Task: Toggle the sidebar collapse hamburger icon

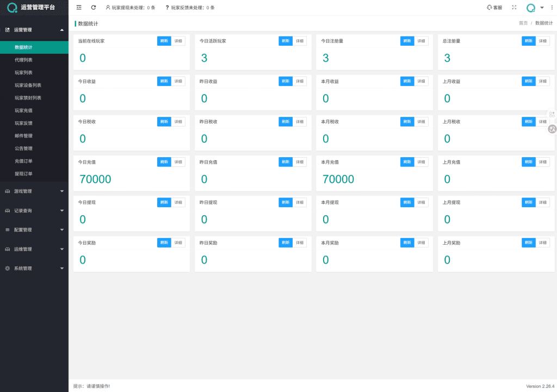Action: pyautogui.click(x=79, y=8)
